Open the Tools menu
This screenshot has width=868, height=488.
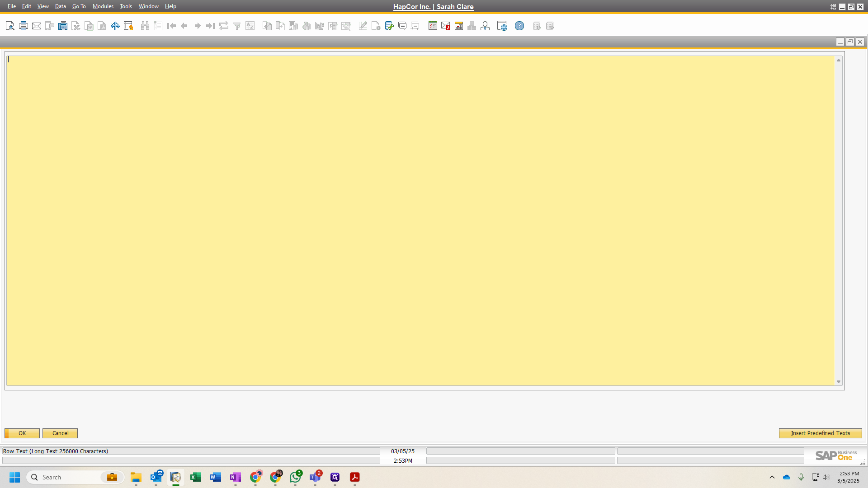126,6
